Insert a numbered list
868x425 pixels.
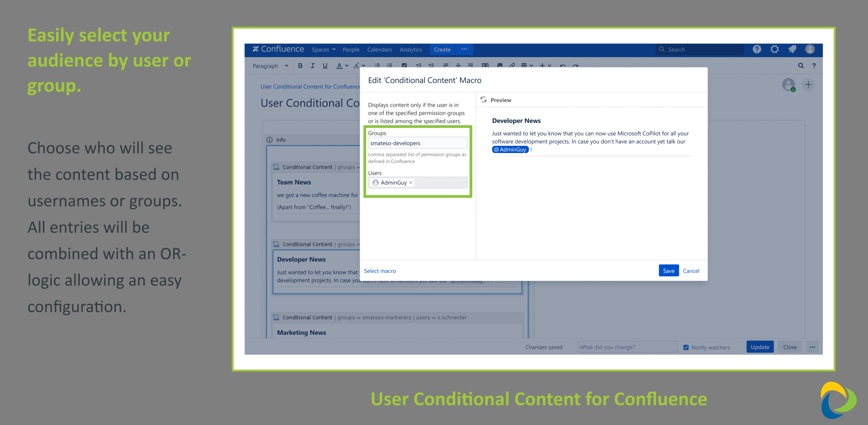390,66
